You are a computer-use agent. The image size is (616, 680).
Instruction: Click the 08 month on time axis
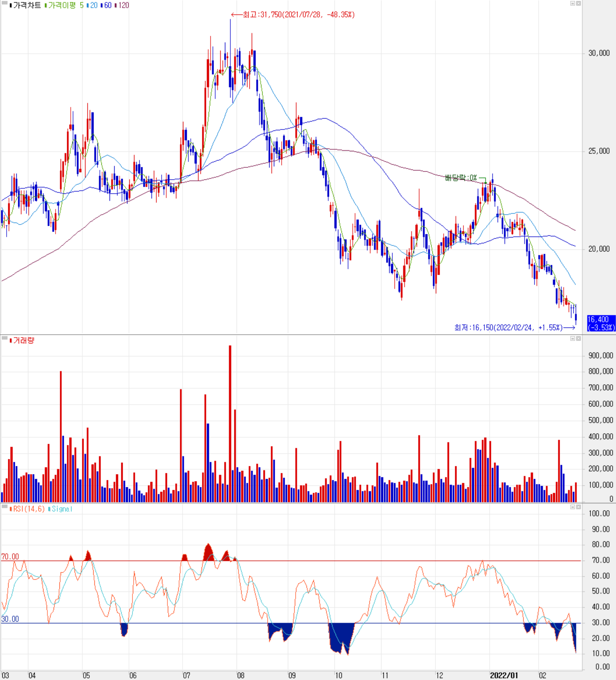[241, 675]
